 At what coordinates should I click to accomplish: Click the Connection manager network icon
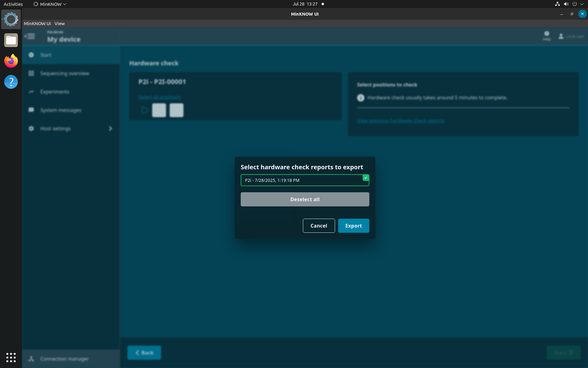pyautogui.click(x=31, y=359)
